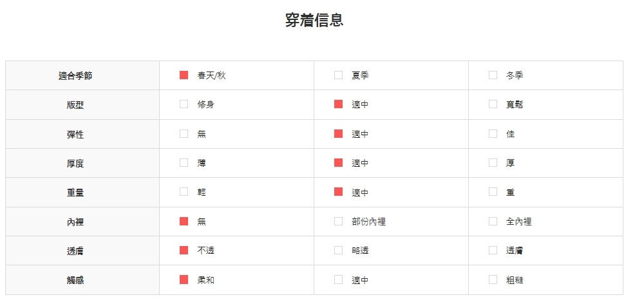Tick the 輕 weight checkbox
The image size is (644, 304).
click(184, 192)
